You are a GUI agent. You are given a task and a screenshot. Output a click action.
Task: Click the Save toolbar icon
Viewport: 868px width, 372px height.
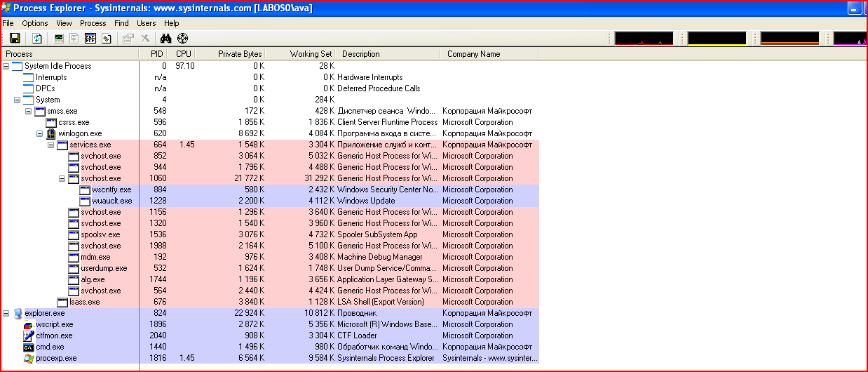15,39
